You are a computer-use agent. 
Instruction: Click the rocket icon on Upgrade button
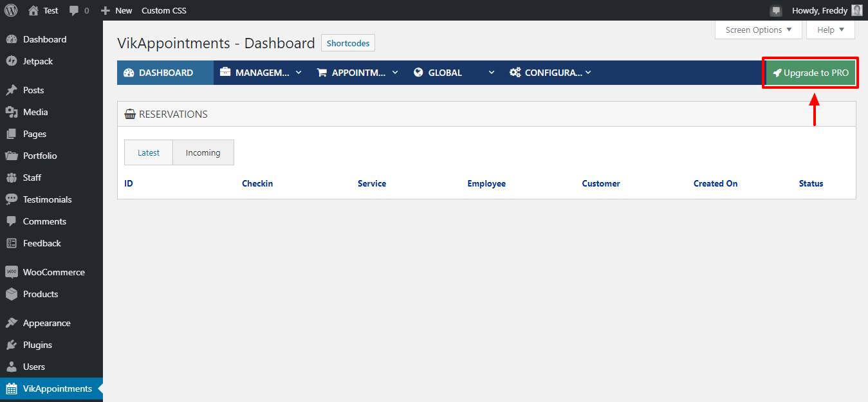(777, 73)
